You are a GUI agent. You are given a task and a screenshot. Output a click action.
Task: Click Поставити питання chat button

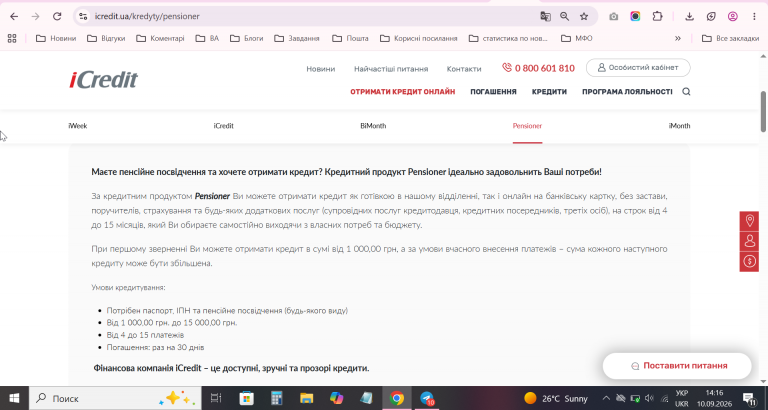pyautogui.click(x=677, y=366)
